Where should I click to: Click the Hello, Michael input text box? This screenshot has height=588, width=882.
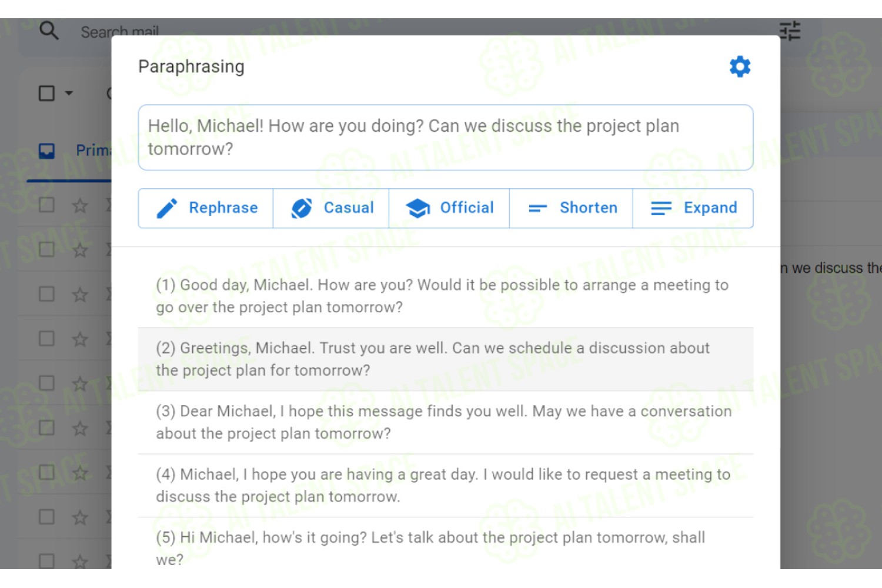pyautogui.click(x=446, y=138)
